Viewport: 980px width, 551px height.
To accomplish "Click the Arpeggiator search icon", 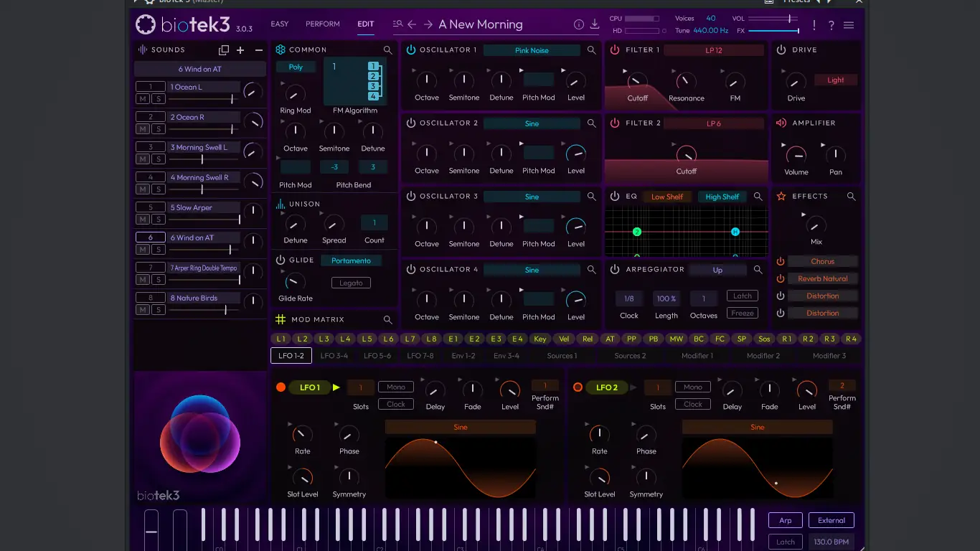I will (x=758, y=270).
